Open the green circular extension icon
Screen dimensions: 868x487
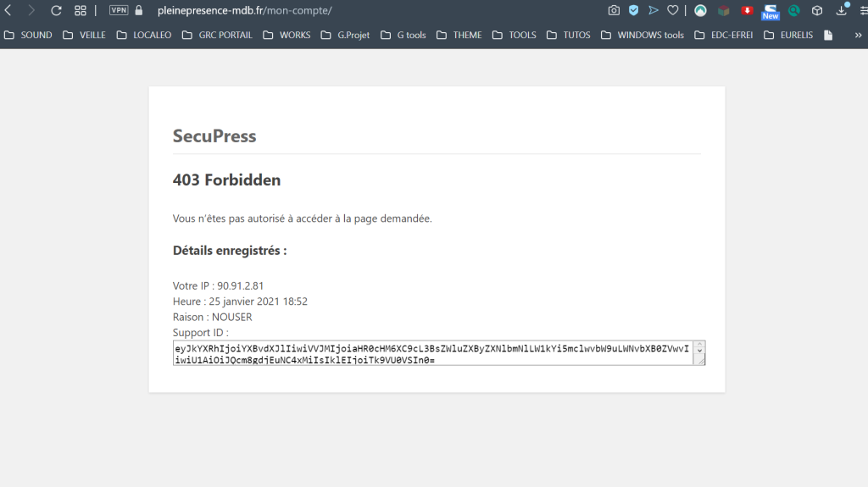click(x=700, y=10)
